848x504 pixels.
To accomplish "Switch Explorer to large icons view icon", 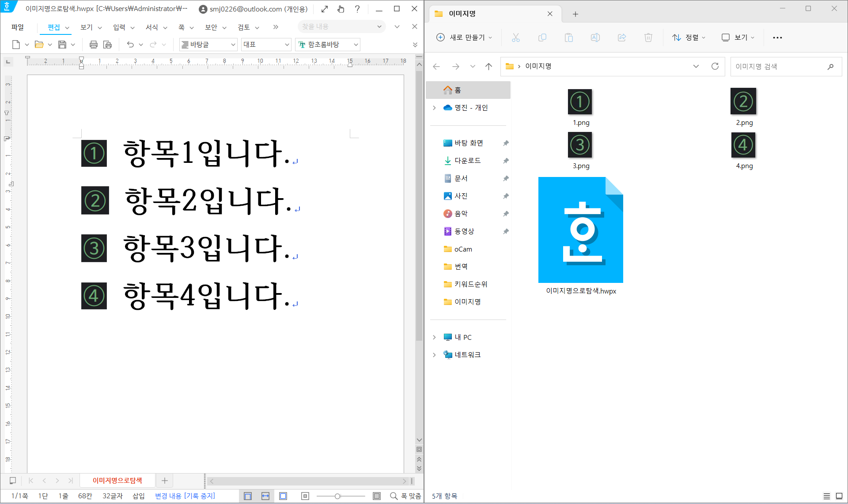I will [839, 496].
